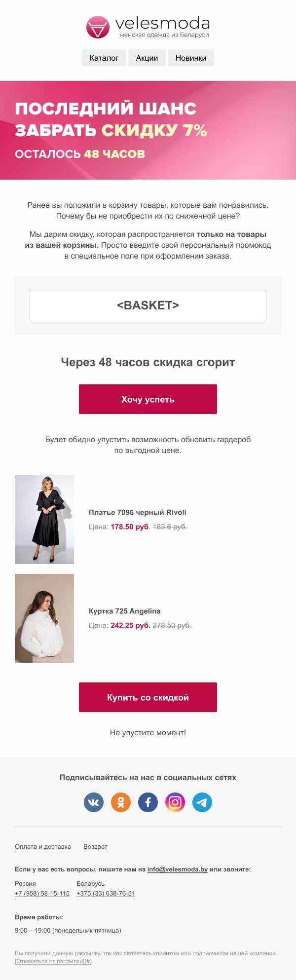The height and width of the screenshot is (980, 296).
Task: Go to the Акции menu item
Action: pos(147,58)
